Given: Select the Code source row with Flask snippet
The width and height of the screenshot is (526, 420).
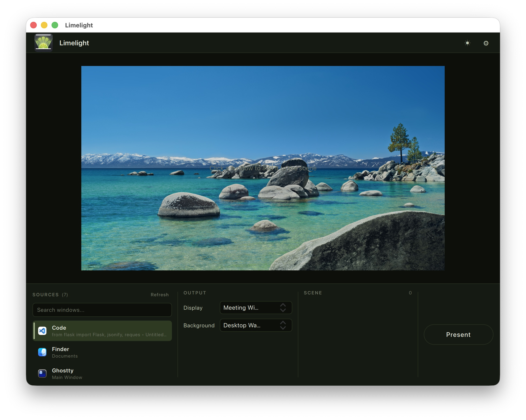Looking at the screenshot, I should [102, 331].
